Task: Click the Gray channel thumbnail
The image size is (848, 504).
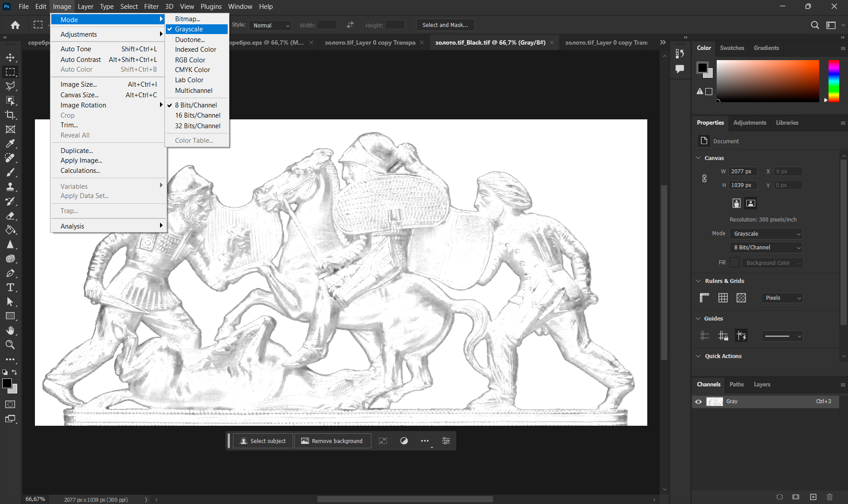Action: point(714,401)
